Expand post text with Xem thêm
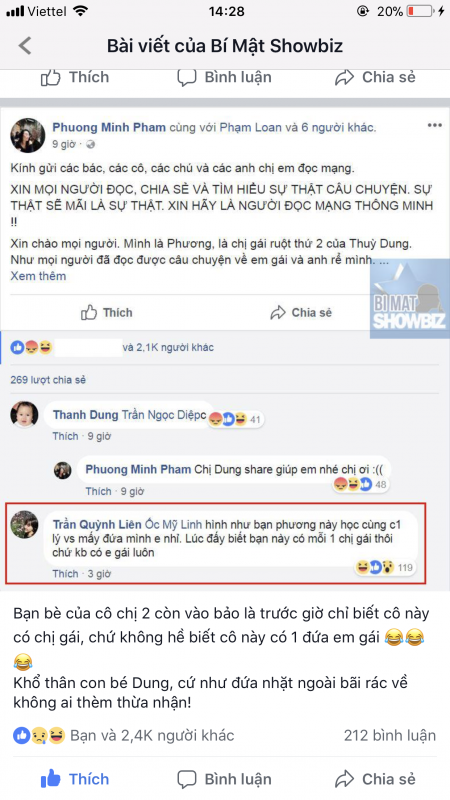This screenshot has height=800, width=450. point(38,276)
